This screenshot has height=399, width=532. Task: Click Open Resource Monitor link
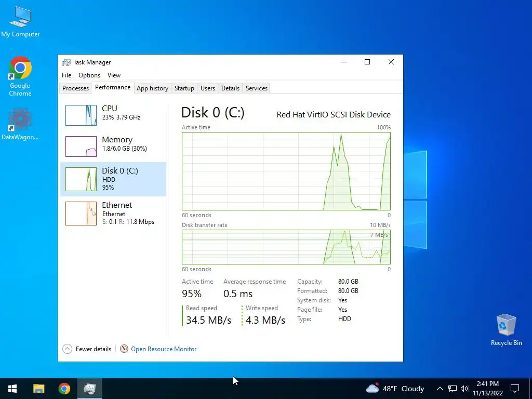164,349
